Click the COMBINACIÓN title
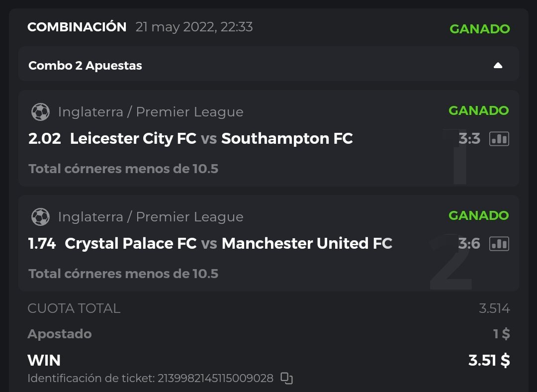Image resolution: width=537 pixels, height=392 pixels. (77, 27)
